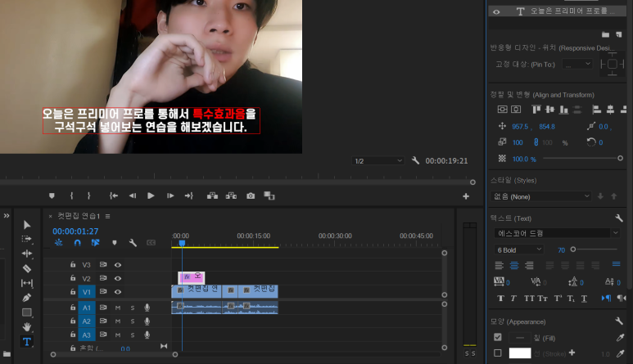Click caption track CC icon

(151, 243)
